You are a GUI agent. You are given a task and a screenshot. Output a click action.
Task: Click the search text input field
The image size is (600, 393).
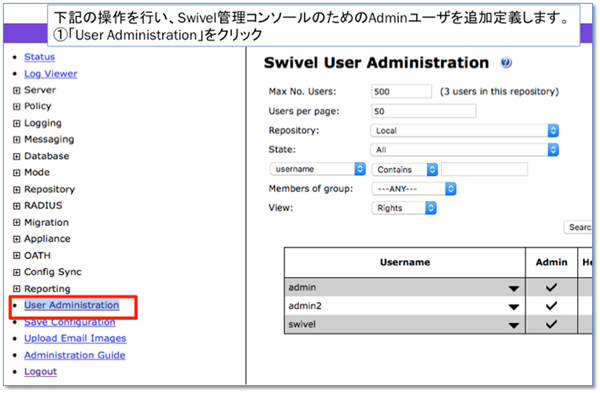tap(484, 169)
